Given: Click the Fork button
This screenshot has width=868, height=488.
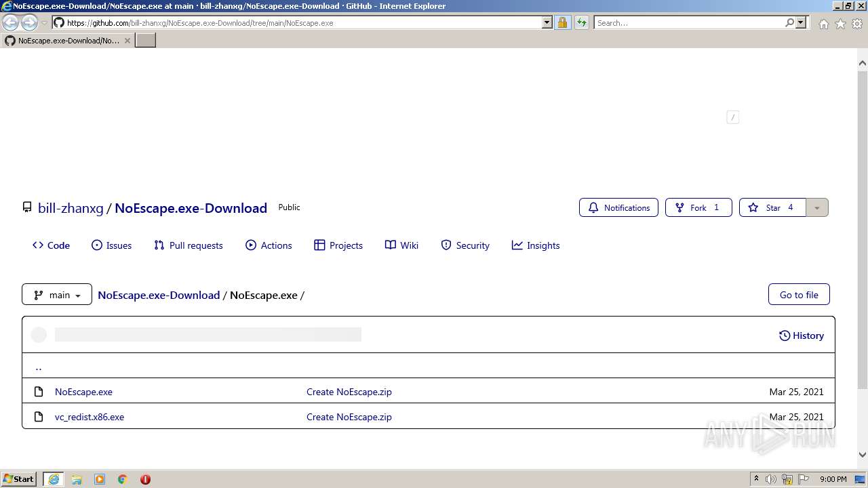Looking at the screenshot, I should 698,207.
